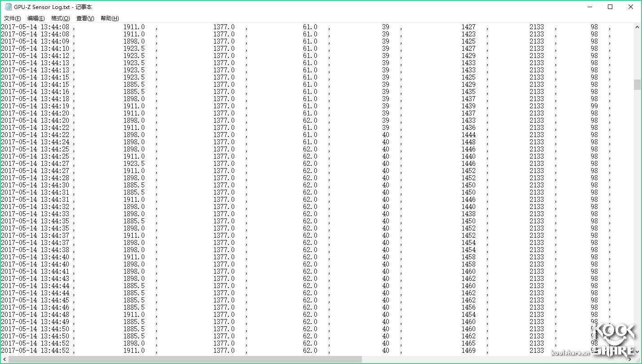Click the 2133 memory clock column entry
The height and width of the screenshot is (364, 642).
(537, 27)
